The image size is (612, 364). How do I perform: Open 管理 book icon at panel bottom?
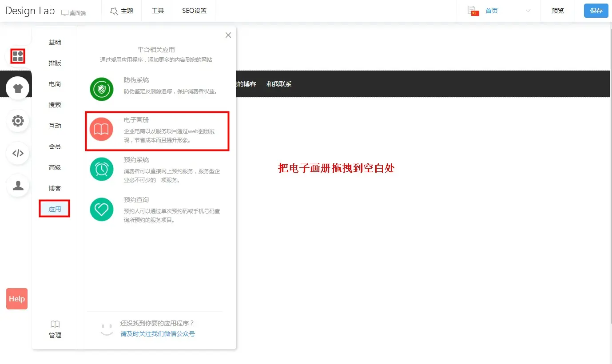click(x=55, y=329)
